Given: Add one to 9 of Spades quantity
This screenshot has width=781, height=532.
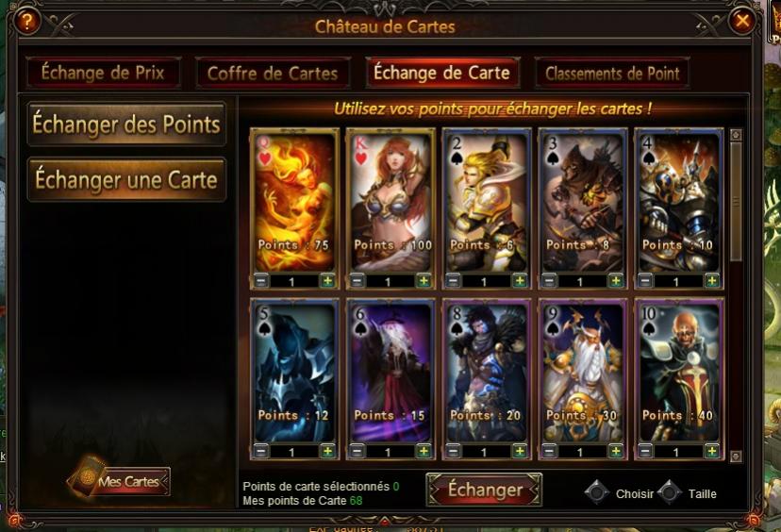Looking at the screenshot, I should click(x=616, y=451).
